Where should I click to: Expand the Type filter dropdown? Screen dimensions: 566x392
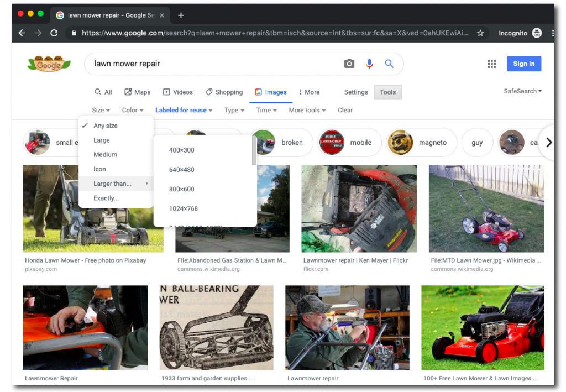[234, 110]
